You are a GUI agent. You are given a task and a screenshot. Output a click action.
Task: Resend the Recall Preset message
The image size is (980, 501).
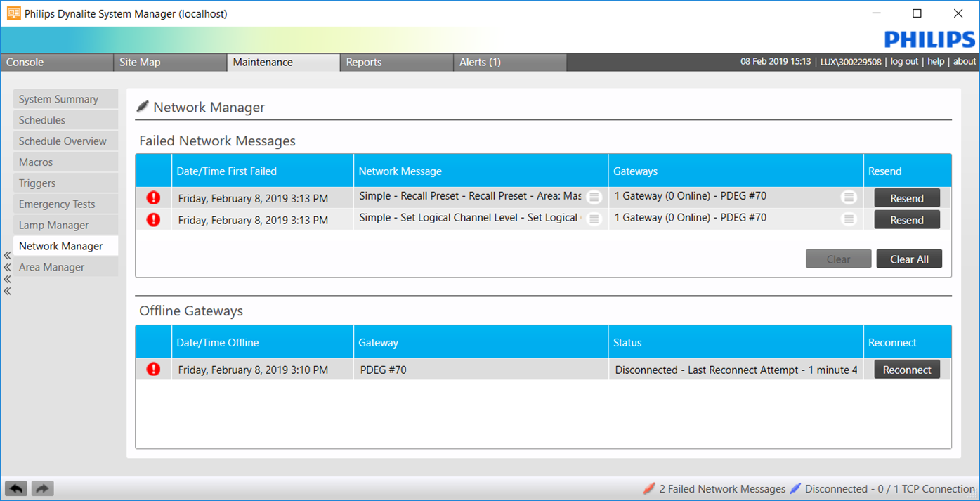coord(906,197)
